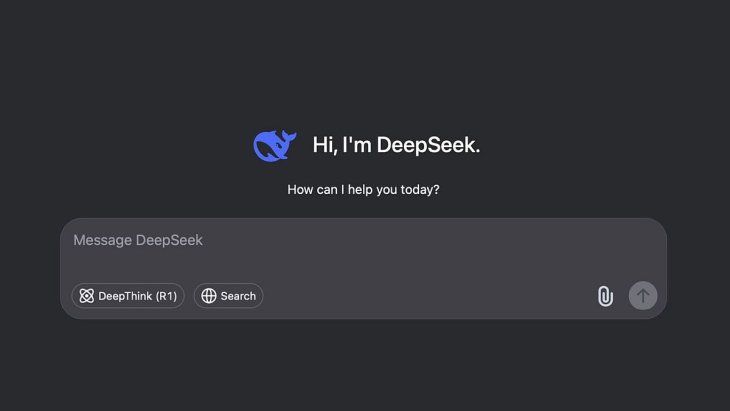
Task: Enable DeepThink (R1) reasoning mode
Action: click(x=128, y=296)
